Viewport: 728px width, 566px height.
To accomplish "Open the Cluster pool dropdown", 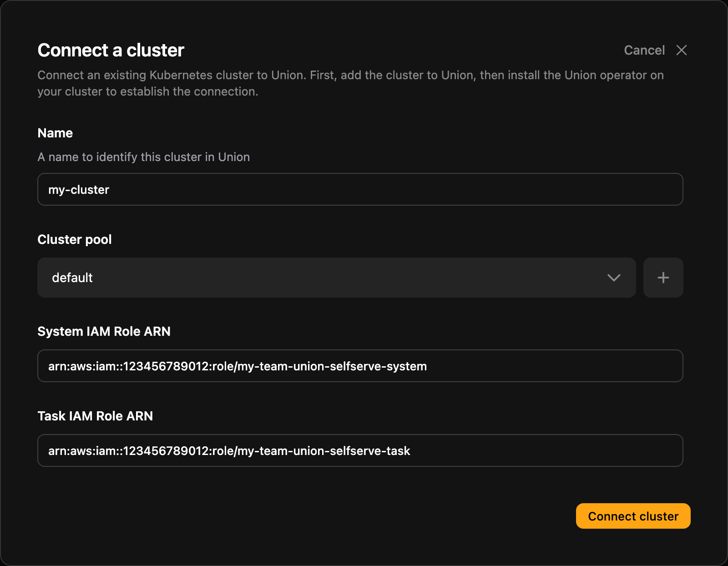I will (x=336, y=278).
